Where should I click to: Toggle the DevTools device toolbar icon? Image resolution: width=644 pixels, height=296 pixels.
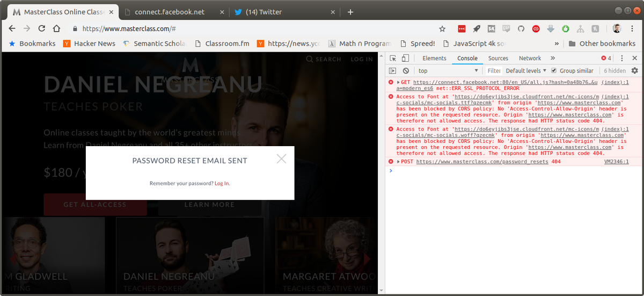[x=406, y=58]
